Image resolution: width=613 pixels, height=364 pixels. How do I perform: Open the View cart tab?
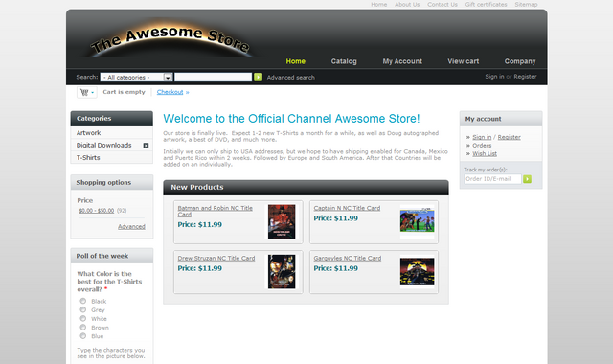point(464,61)
